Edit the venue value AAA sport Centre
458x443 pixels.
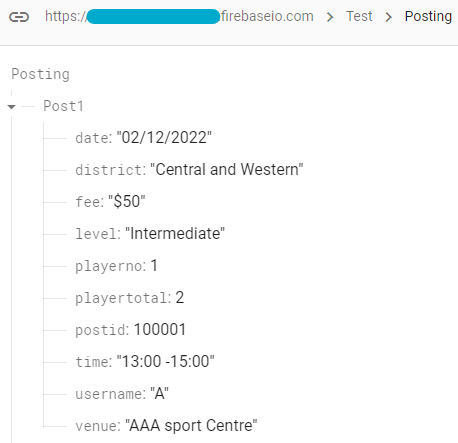point(191,425)
